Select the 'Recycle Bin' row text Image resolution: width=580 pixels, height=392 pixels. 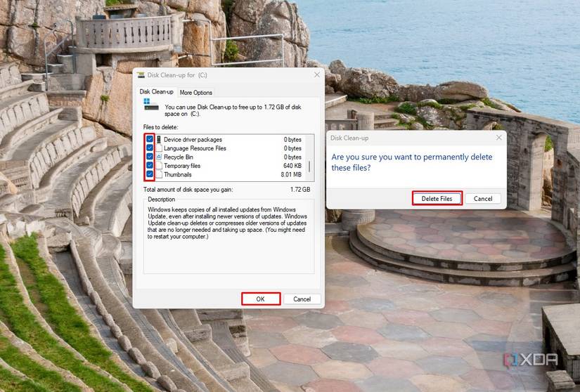point(179,157)
